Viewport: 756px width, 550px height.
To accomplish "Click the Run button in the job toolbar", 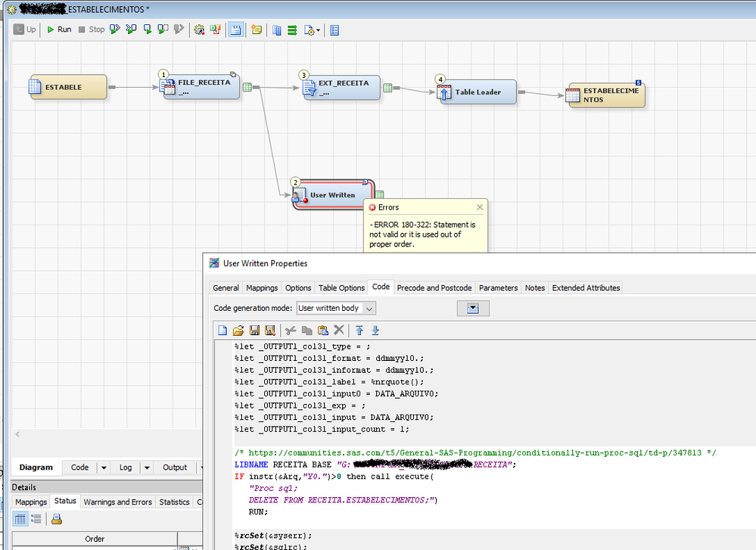I will pos(58,30).
